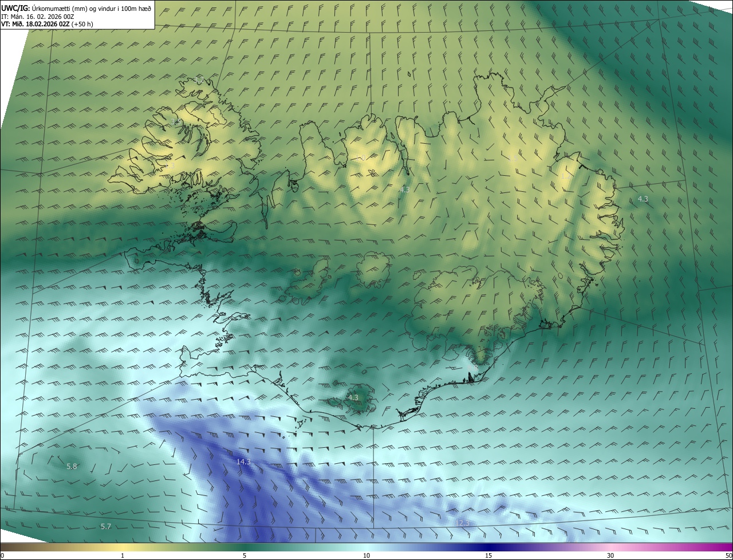Click the 30 tick label on the color scale
Screen dimensions: 733x560
coord(610,556)
